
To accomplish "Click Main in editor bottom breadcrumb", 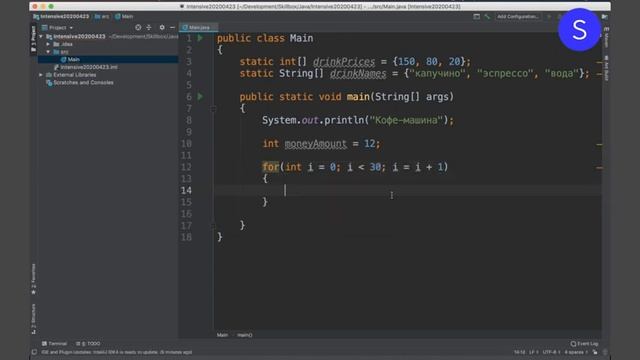I will pos(222,335).
